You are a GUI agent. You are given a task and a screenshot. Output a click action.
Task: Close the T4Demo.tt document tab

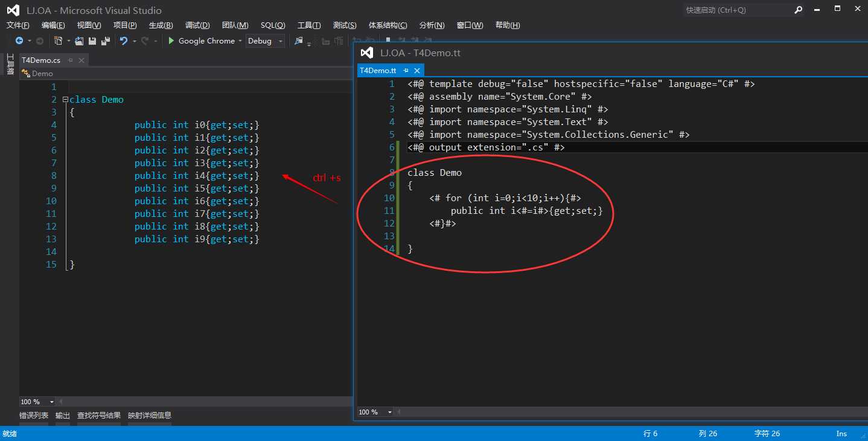(417, 70)
